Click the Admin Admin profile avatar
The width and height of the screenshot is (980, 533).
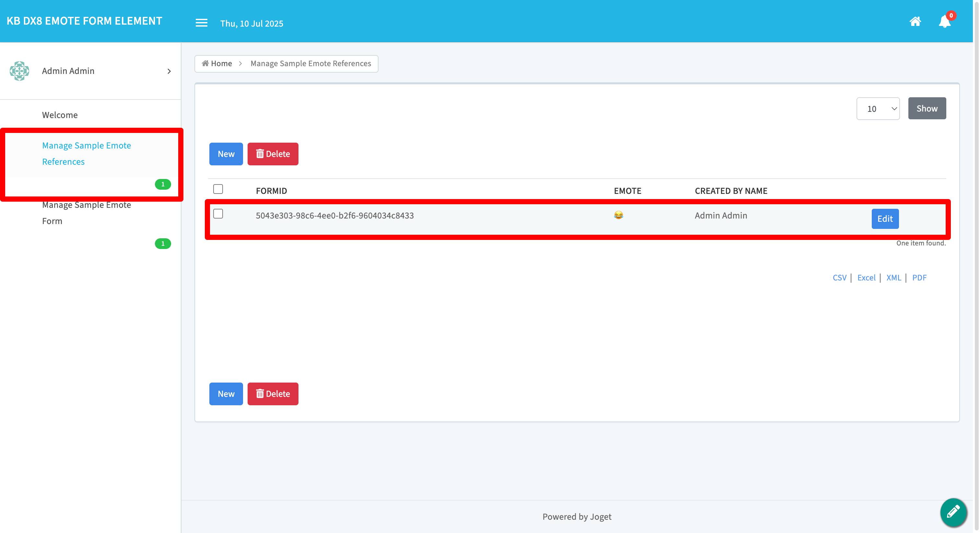(19, 71)
